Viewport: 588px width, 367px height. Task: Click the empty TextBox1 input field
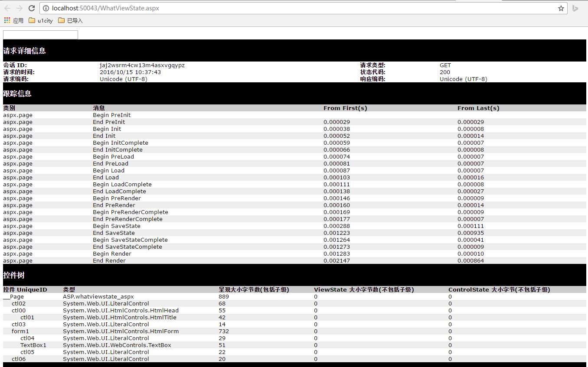(x=40, y=35)
